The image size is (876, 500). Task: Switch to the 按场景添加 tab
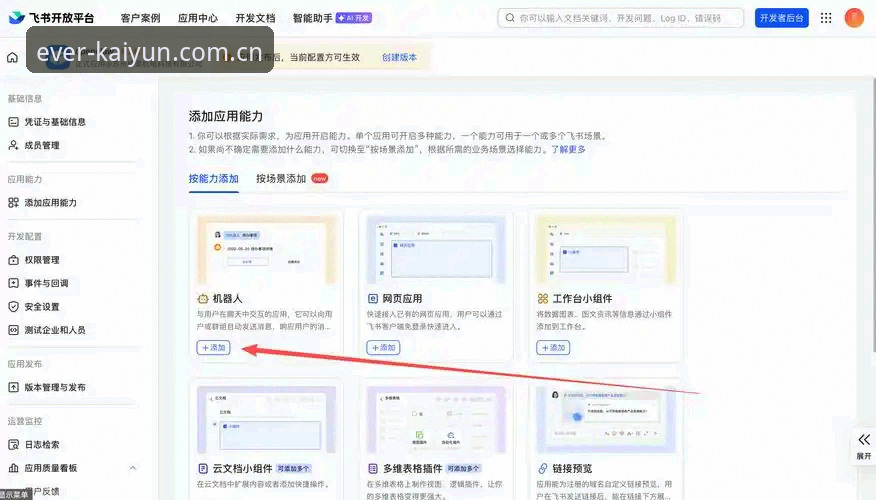click(x=281, y=179)
